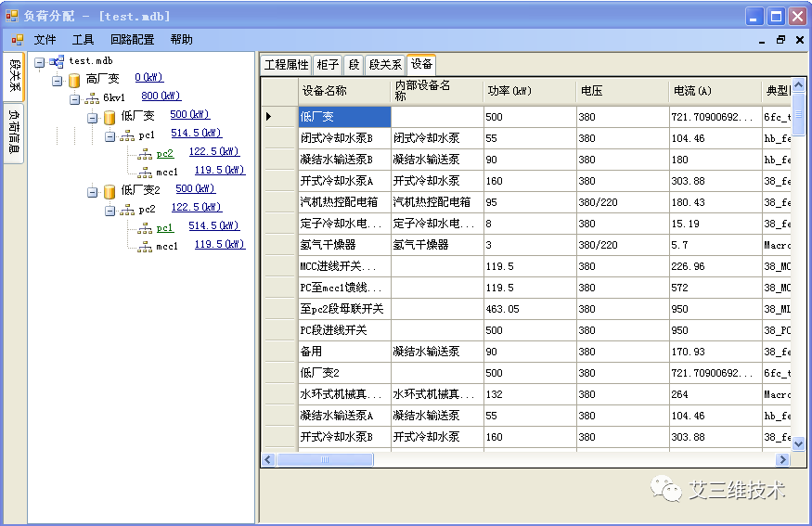The height and width of the screenshot is (526, 812).
Task: Click the 0 (kW) link beside 高厂变
Action: (x=149, y=78)
